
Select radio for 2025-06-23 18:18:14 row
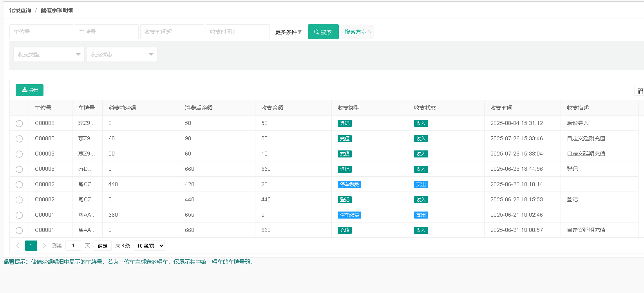19,184
